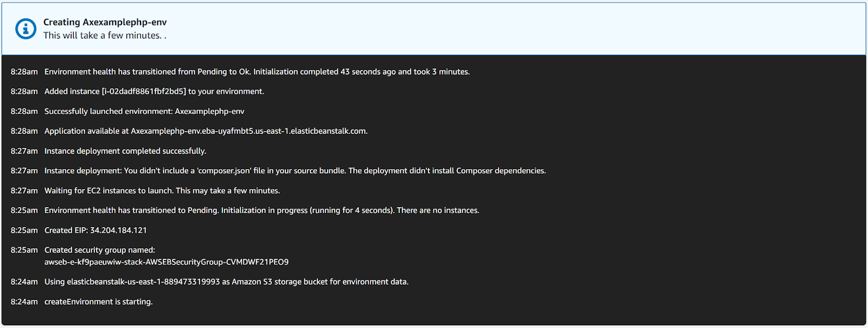Select the composer.json warning message

click(295, 170)
